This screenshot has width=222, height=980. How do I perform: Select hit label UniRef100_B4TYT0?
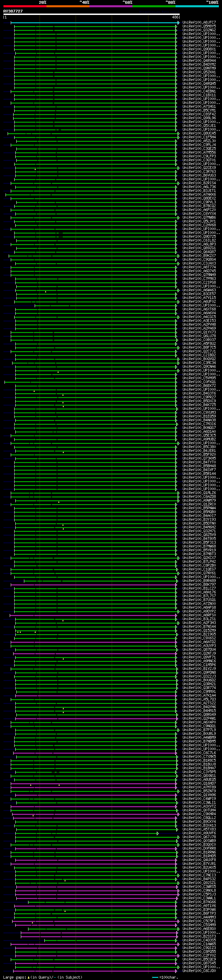pyautogui.click(x=199, y=462)
